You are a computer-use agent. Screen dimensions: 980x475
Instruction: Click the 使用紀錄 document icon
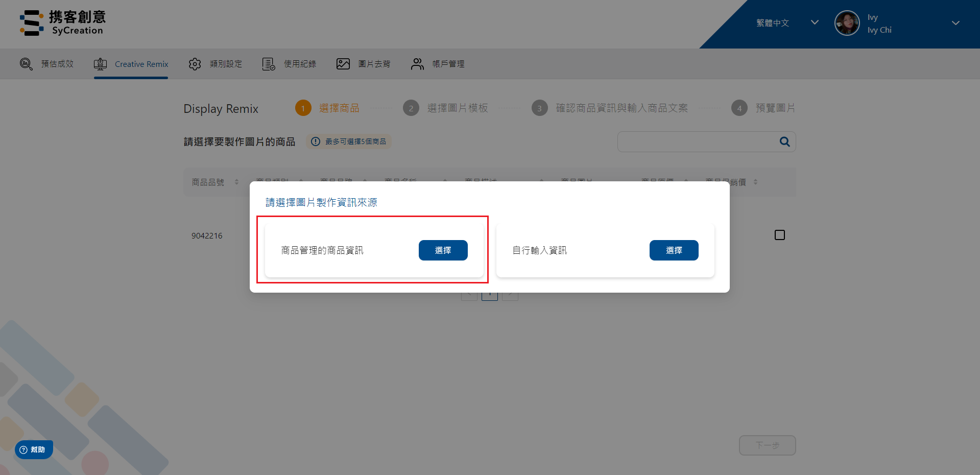269,64
